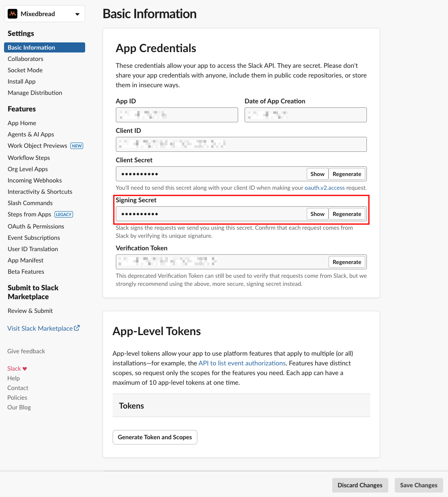Click the App Credentials heading
The height and width of the screenshot is (497, 448).
coord(156,48)
